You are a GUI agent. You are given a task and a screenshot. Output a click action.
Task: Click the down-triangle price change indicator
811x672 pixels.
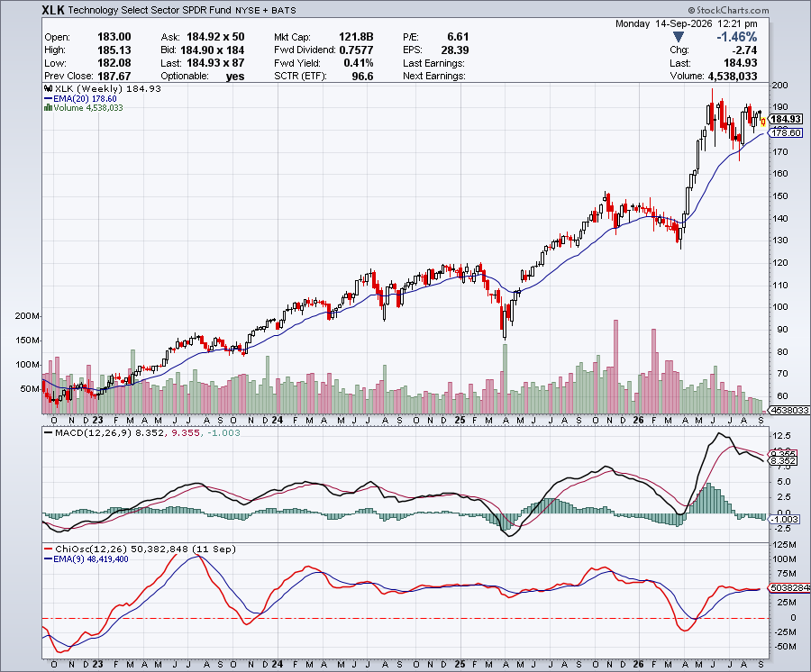679,37
